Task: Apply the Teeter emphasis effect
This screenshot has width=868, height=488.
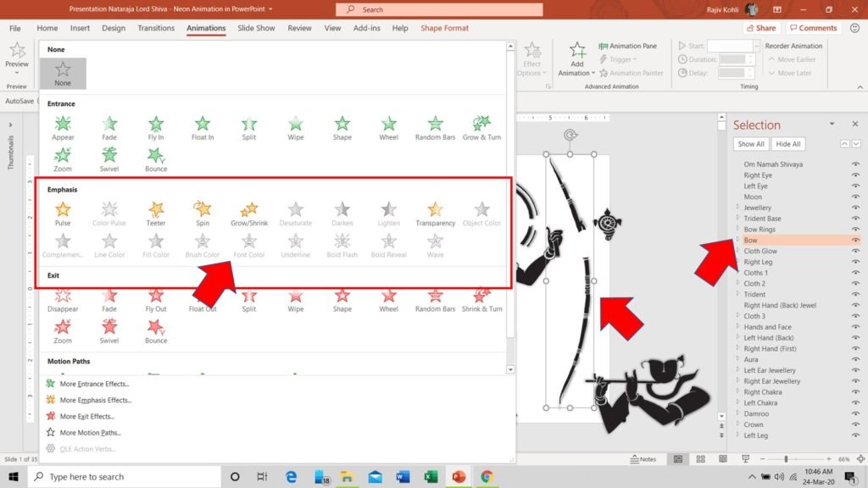Action: coord(156,213)
